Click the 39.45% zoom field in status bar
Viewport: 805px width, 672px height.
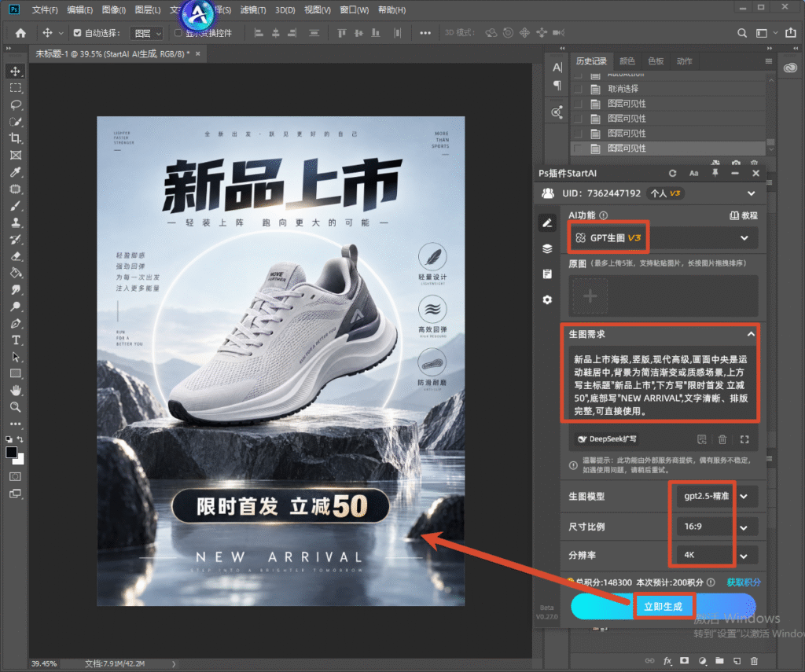click(x=44, y=663)
